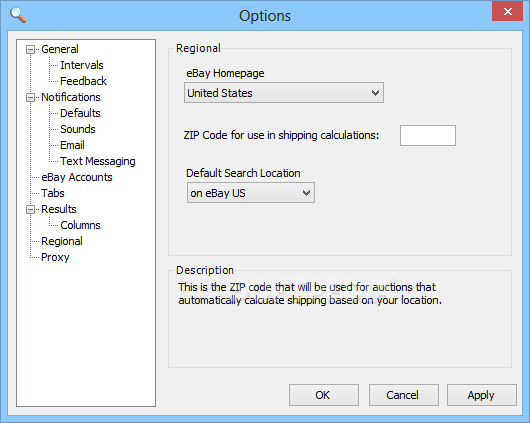Screen dimensions: 530x423
Task: Open the Default Search Location dropdown
Action: pos(251,193)
